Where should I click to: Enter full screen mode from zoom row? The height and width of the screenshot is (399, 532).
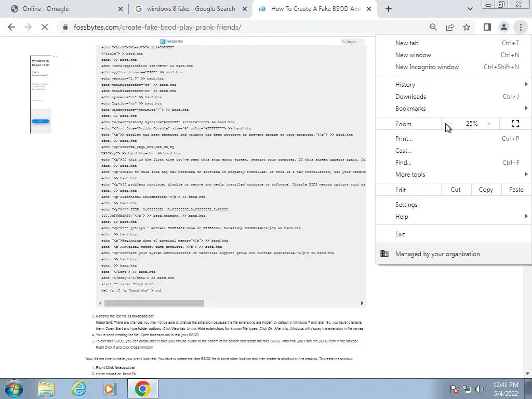click(x=515, y=124)
